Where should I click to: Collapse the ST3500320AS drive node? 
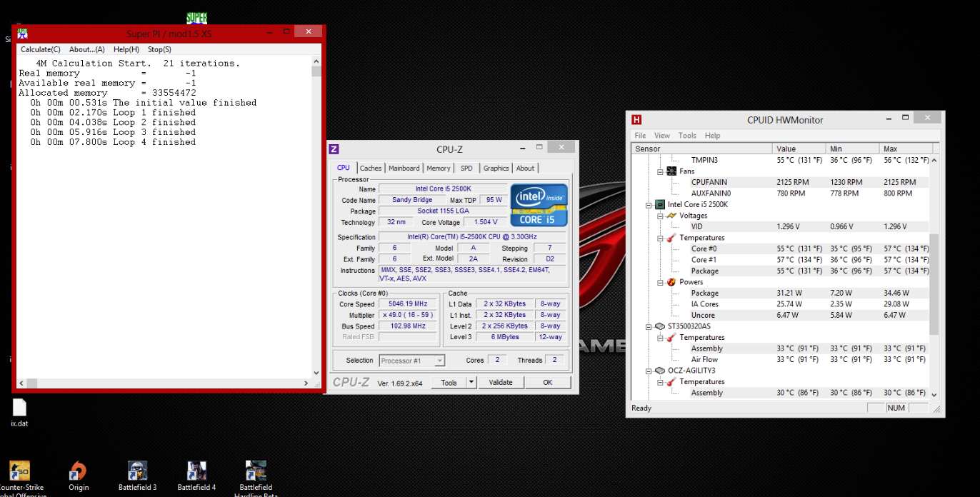pyautogui.click(x=649, y=326)
